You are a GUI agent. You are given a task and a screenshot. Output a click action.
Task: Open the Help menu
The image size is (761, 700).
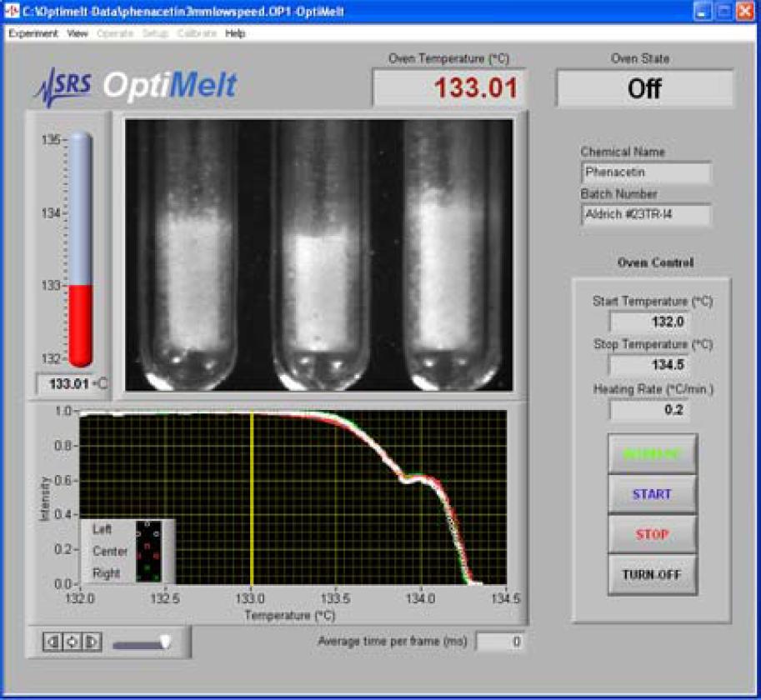(235, 33)
